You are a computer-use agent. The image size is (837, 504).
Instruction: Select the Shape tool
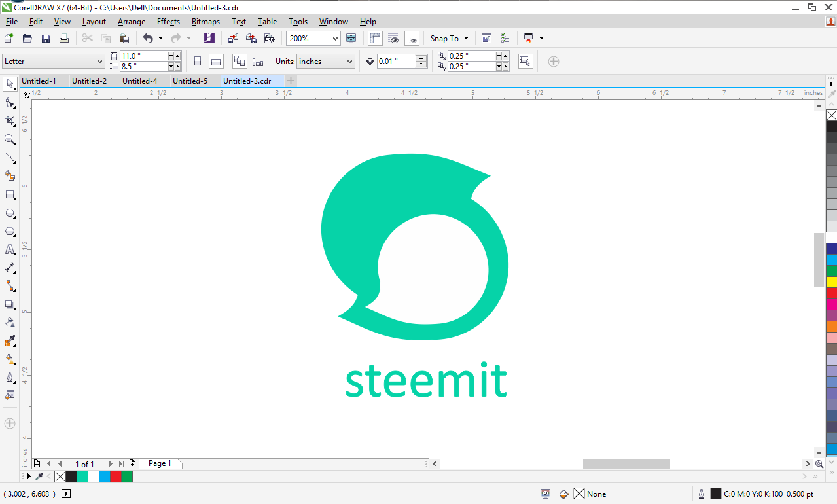[x=10, y=103]
